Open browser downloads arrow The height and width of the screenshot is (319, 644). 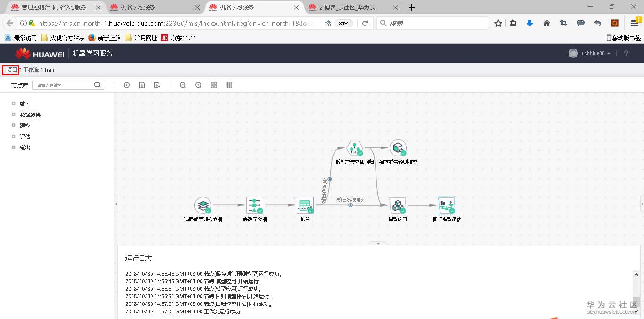(530, 24)
